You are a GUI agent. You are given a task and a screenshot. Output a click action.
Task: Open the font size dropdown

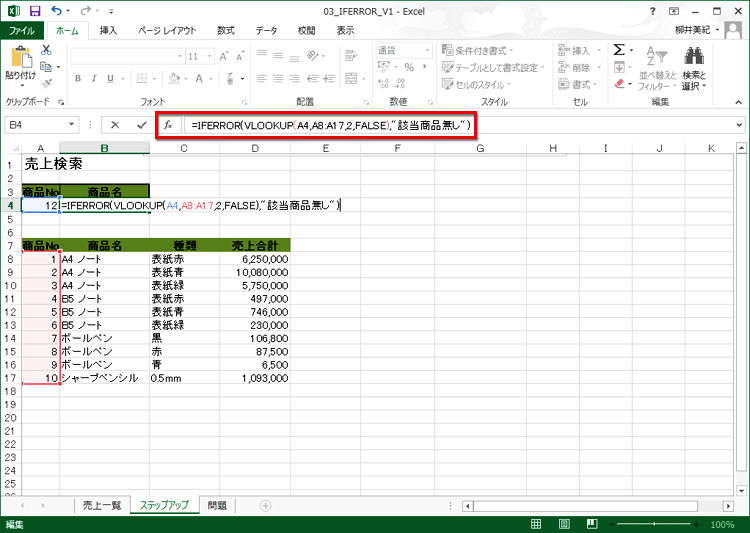210,56
